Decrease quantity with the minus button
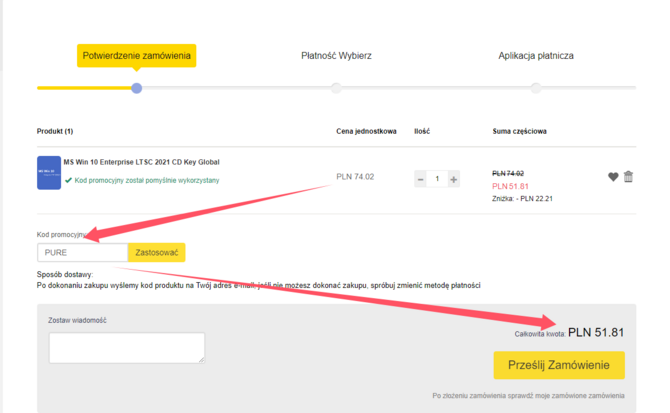Viewport: 670px width, 413px height. [x=420, y=179]
